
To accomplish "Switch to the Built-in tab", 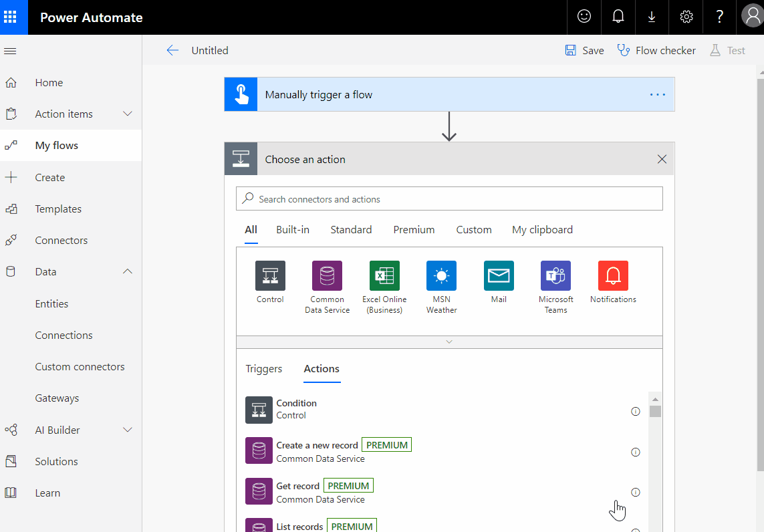I will 293,229.
